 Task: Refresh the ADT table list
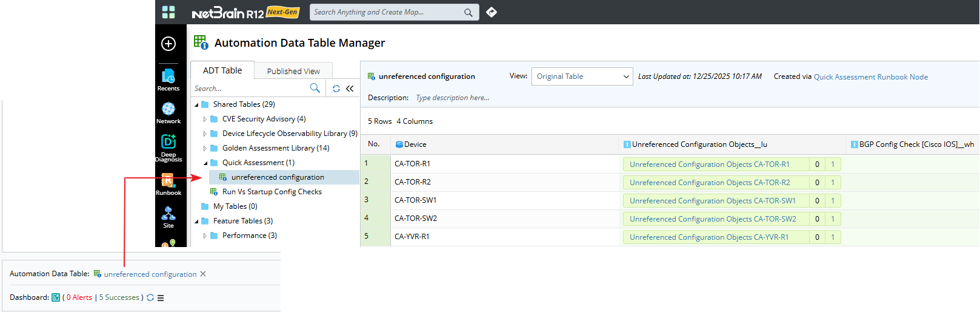(x=336, y=89)
